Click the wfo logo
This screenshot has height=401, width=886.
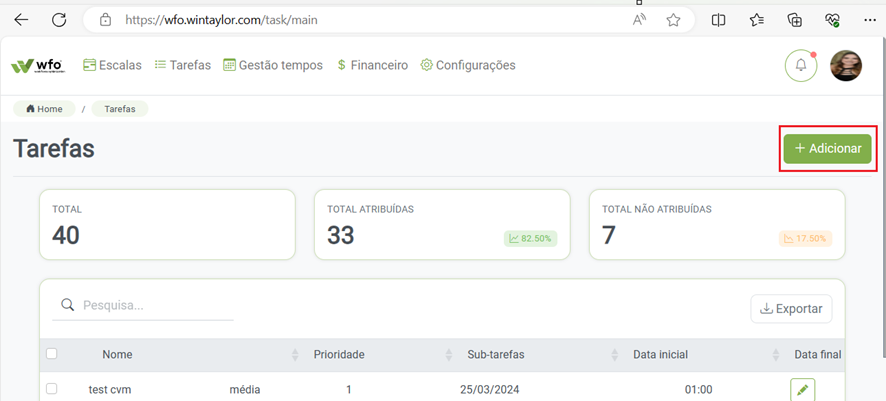[38, 66]
